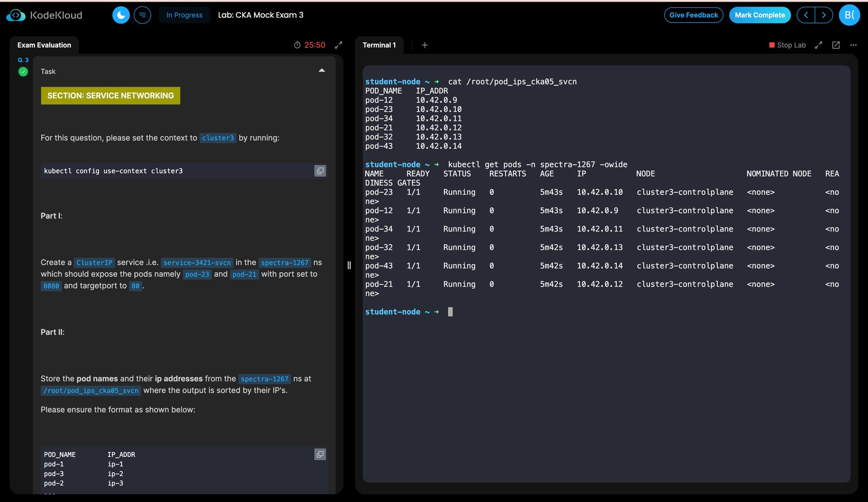Copy the kubectl config use-context command
Screen dimensions: 868x502
click(x=320, y=171)
